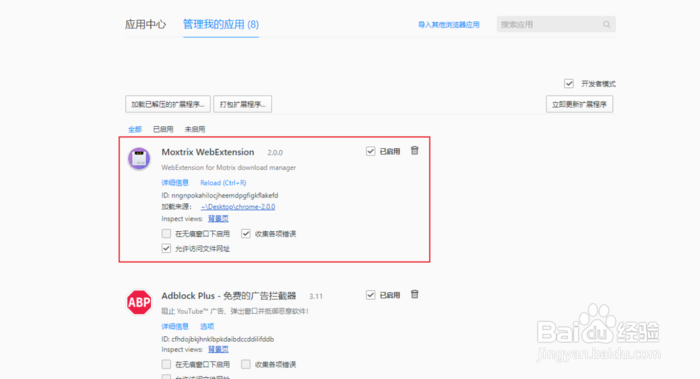This screenshot has width=700, height=379.
Task: Open 背景页 for Moxtrix WebExtension
Action: point(218,219)
